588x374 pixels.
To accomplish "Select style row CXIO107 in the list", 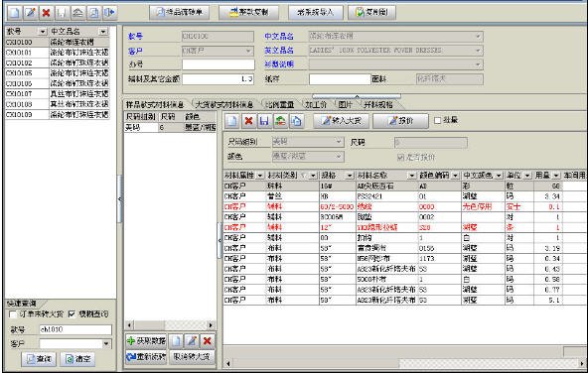I will click(x=57, y=93).
